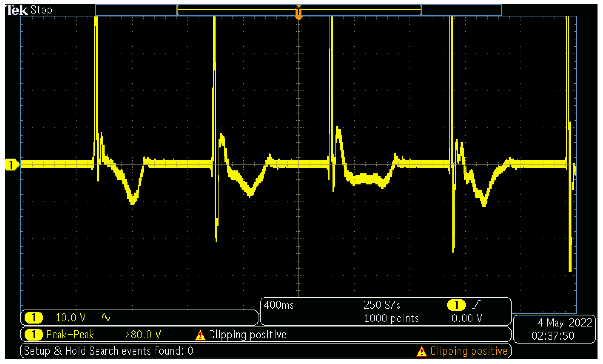Click the orange trigger position T marker

298,12
